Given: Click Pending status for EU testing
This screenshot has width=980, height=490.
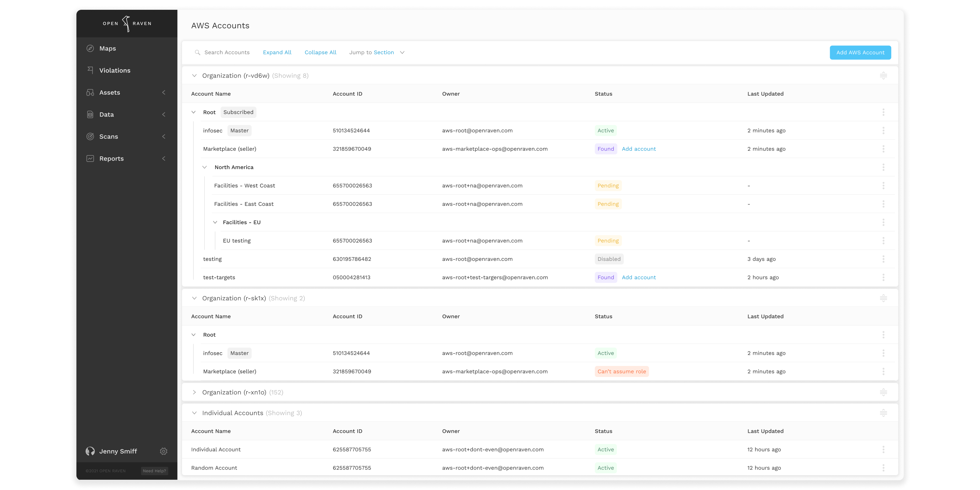Looking at the screenshot, I should click(608, 241).
